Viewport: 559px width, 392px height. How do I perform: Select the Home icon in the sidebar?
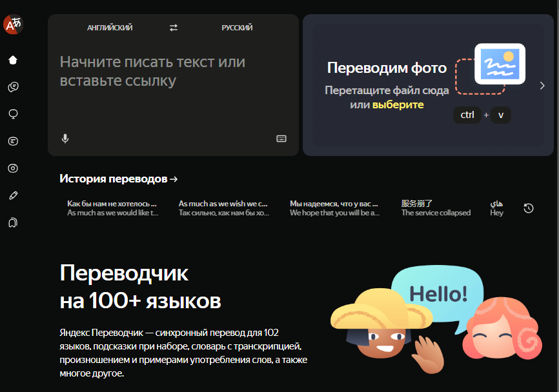13,59
